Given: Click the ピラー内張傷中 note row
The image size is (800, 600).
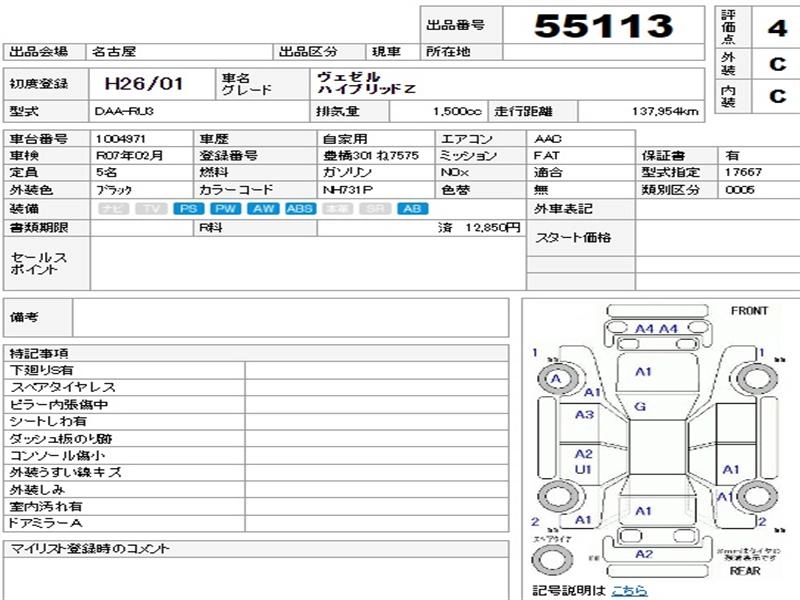Looking at the screenshot, I should point(256,405).
